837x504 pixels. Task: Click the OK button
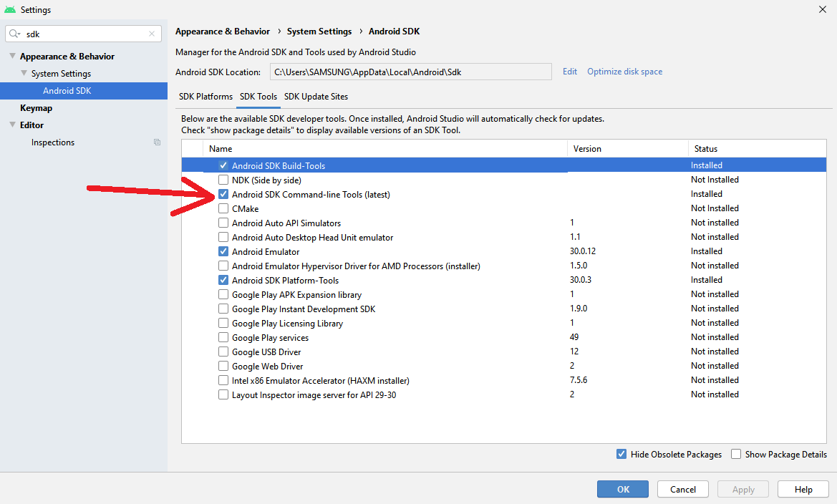623,489
